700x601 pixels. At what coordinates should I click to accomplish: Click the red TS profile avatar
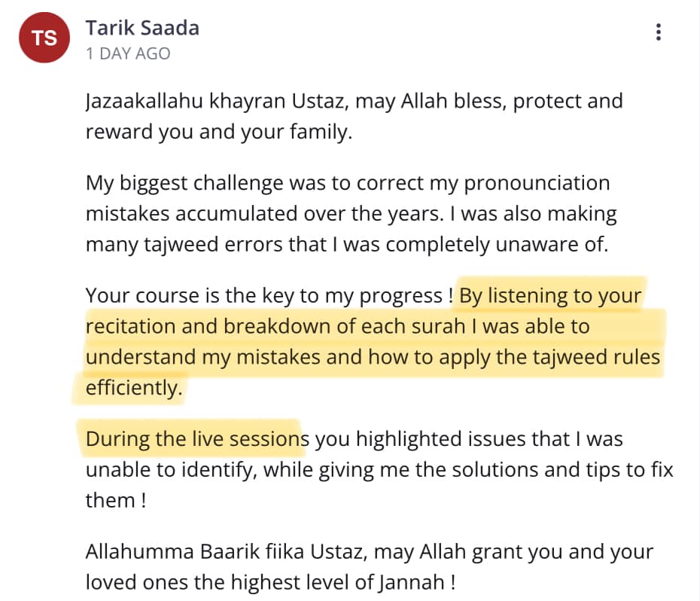coord(44,38)
